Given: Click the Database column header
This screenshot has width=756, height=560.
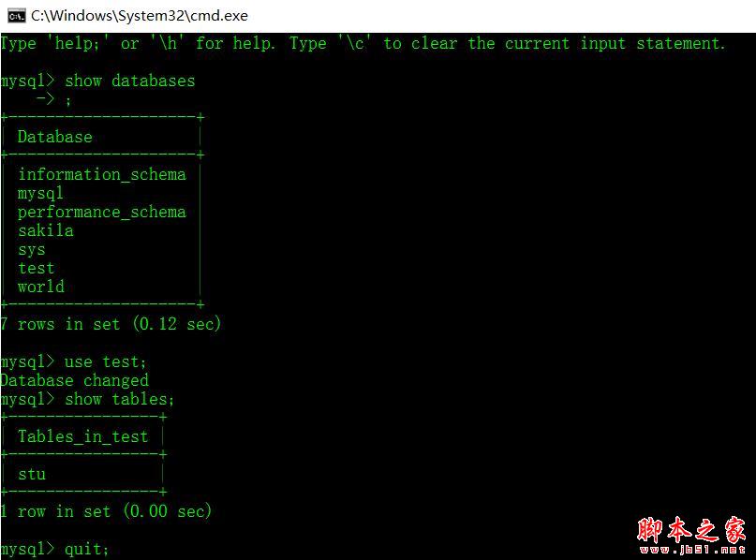Looking at the screenshot, I should (x=55, y=137).
